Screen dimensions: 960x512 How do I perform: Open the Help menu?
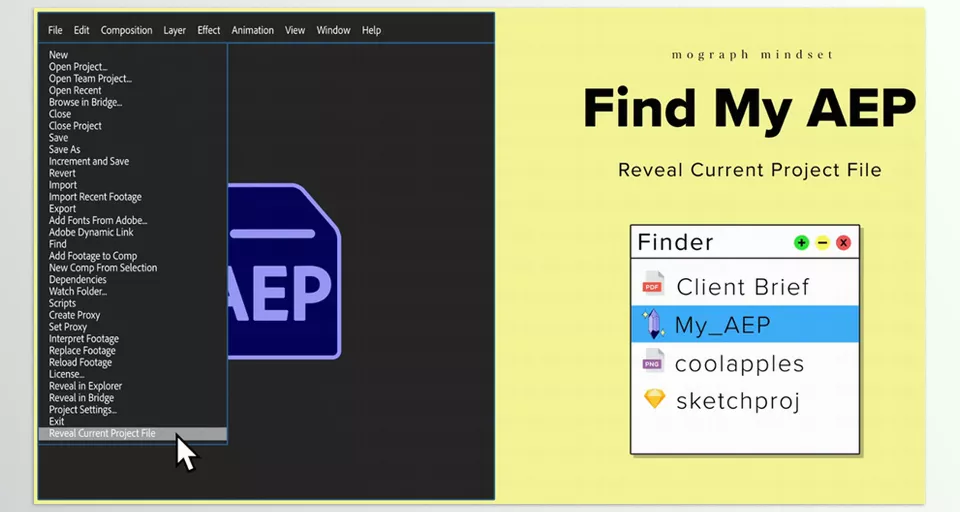371,30
